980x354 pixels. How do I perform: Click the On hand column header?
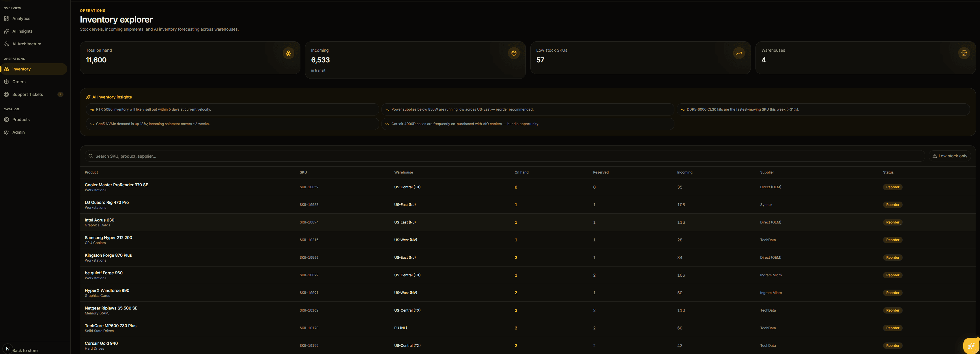pyautogui.click(x=521, y=172)
